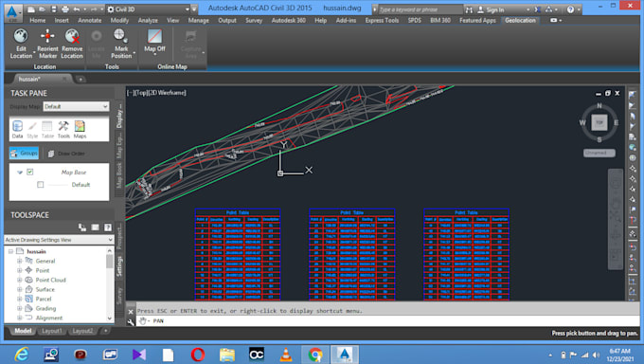
Task: Select the Alignment tree item
Action: click(49, 318)
